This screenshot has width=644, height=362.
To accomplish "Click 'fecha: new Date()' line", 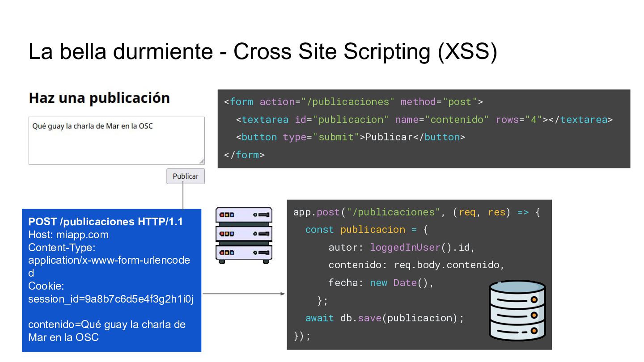I will [x=381, y=283].
